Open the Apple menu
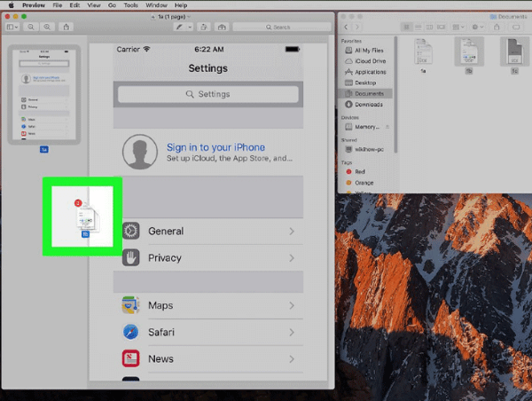Screen dimensions: 532x401 point(5,4)
